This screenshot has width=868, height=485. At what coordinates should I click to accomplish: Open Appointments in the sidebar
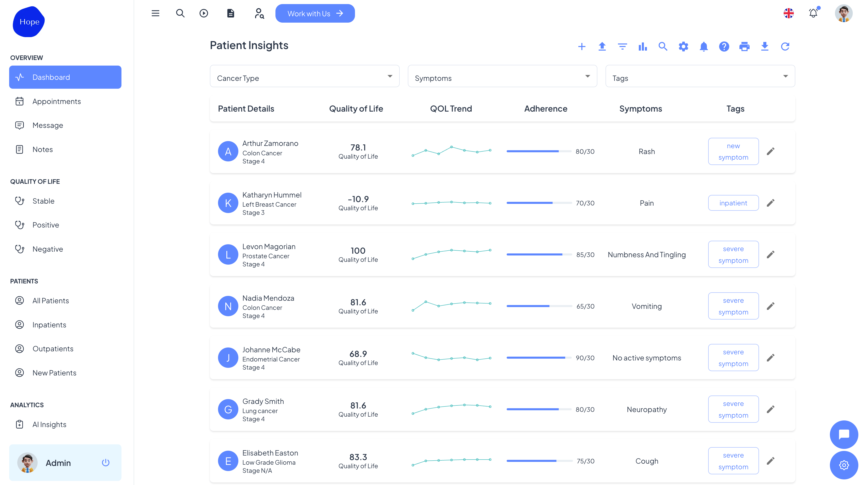(x=65, y=101)
